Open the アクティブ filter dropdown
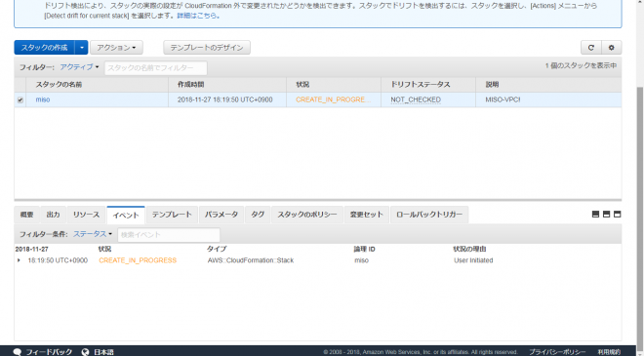644x356 pixels. tap(79, 67)
